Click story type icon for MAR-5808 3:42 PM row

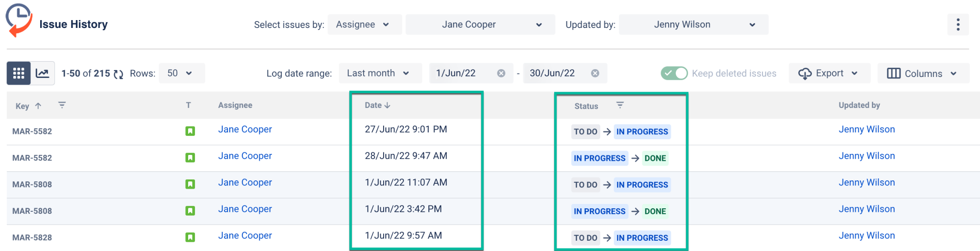click(x=190, y=210)
